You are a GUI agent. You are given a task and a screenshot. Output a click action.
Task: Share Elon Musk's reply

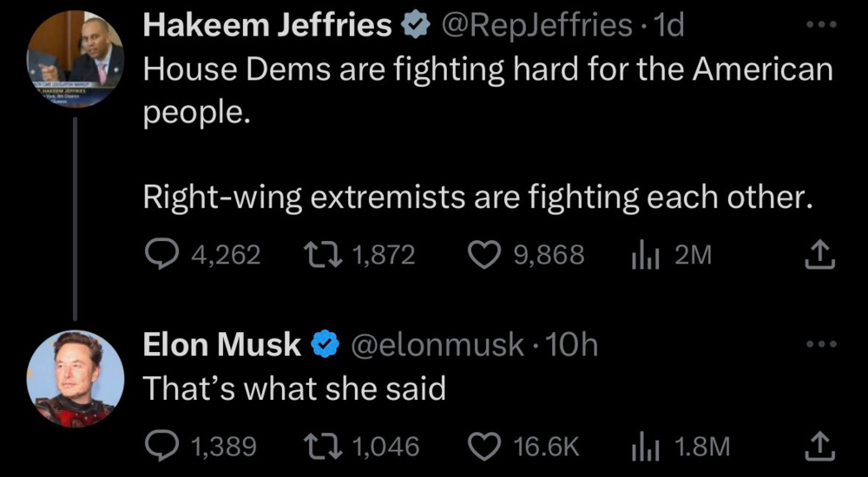point(819,447)
